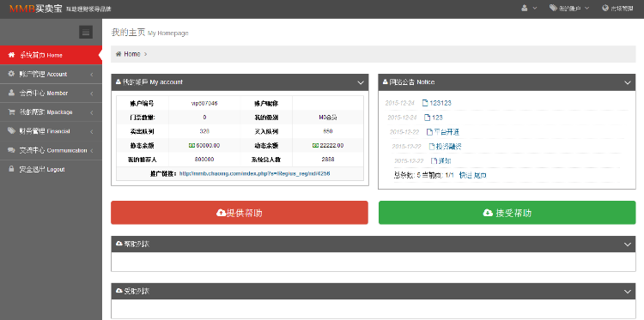Click the cloud icon in the bottom list panel header
The width and height of the screenshot is (644, 320).
(x=119, y=291)
